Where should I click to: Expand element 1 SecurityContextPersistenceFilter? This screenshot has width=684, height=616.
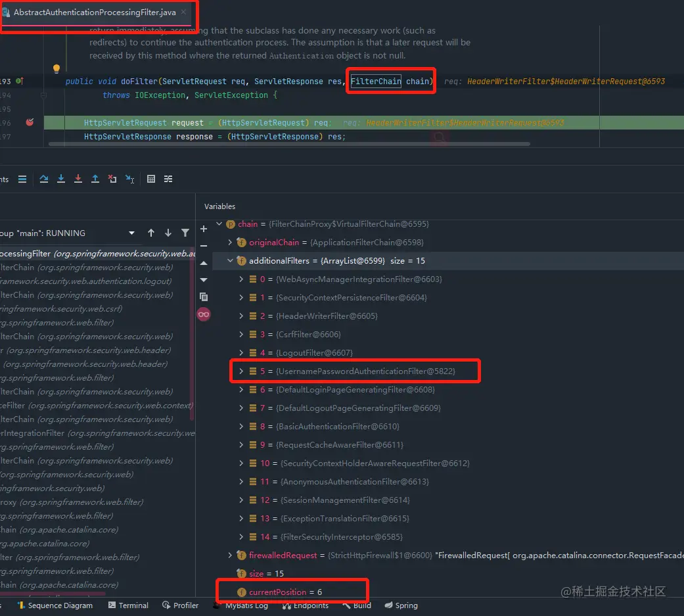pyautogui.click(x=240, y=297)
